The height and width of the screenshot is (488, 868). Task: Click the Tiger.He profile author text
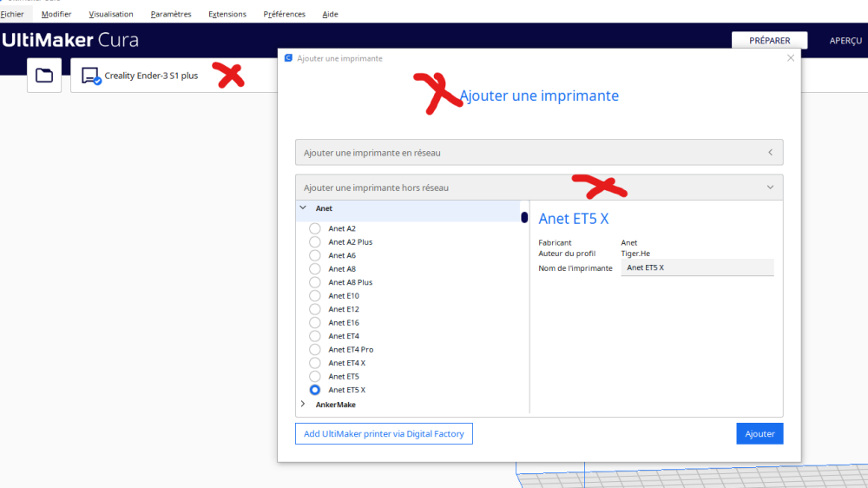click(x=635, y=254)
